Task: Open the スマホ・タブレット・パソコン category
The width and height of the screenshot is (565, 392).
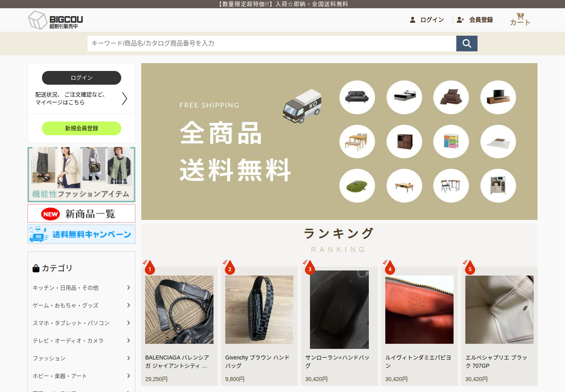Action: click(71, 323)
